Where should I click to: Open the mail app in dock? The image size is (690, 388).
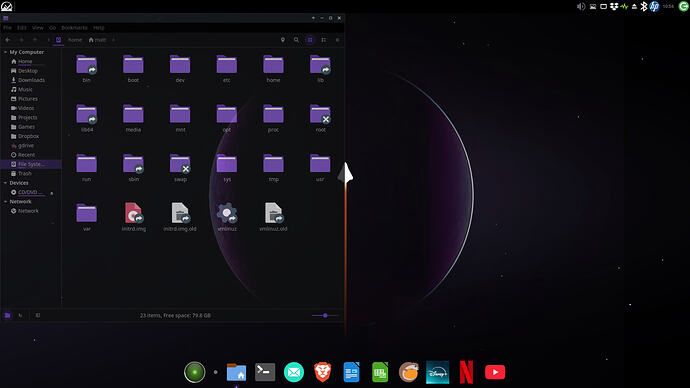tap(294, 372)
